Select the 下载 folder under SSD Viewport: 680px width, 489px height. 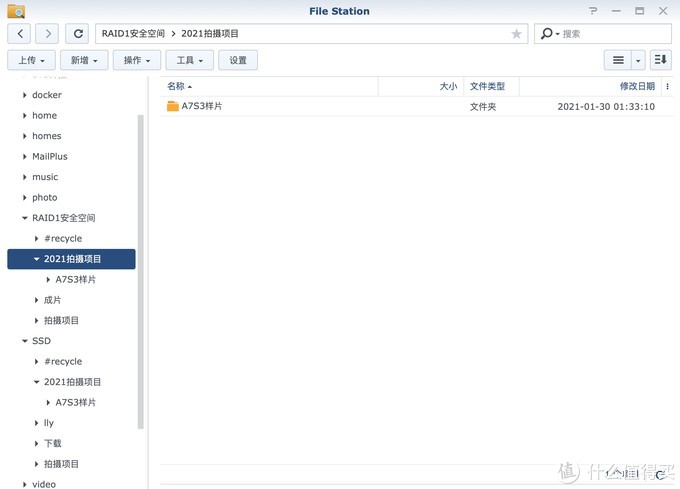click(52, 443)
